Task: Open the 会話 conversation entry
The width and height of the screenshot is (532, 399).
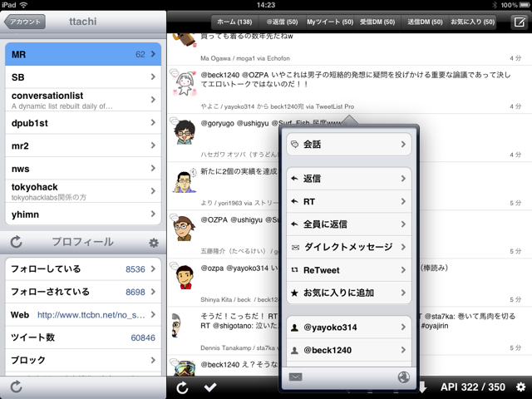Action: click(349, 145)
